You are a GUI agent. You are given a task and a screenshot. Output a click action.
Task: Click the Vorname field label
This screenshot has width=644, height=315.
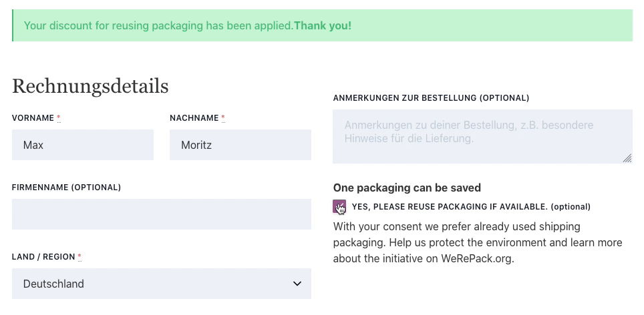(33, 118)
